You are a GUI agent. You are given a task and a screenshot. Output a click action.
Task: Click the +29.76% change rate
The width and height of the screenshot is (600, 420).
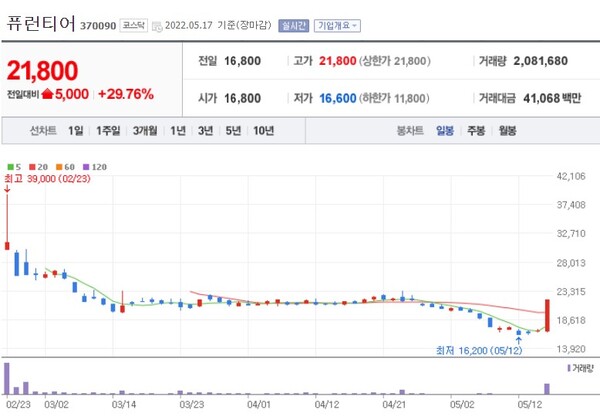[x=126, y=94]
